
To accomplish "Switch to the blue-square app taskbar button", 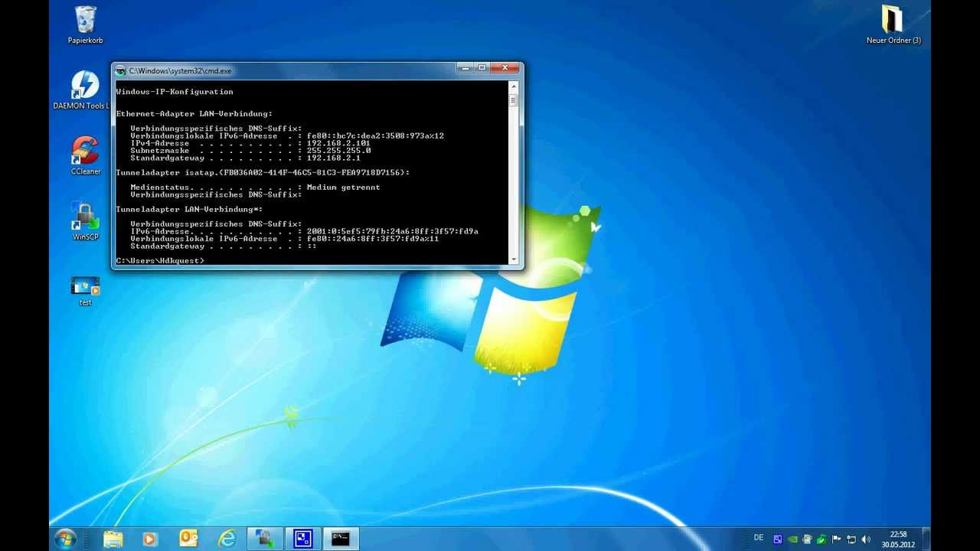I will click(x=303, y=539).
